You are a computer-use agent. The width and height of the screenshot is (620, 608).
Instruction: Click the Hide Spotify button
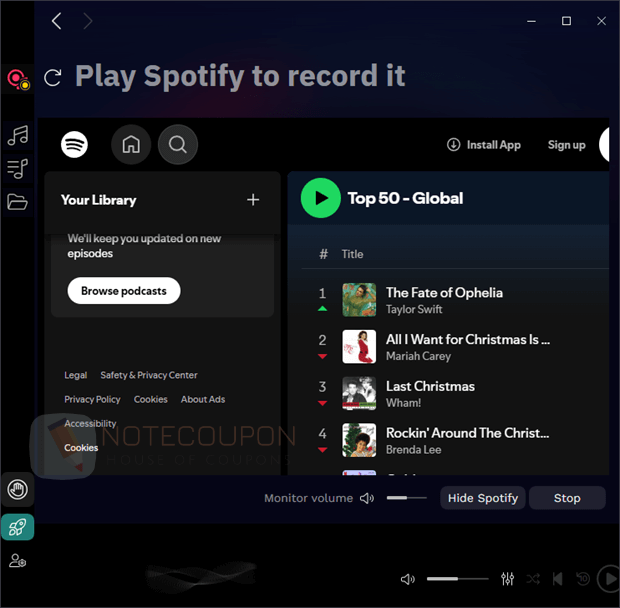point(483,498)
